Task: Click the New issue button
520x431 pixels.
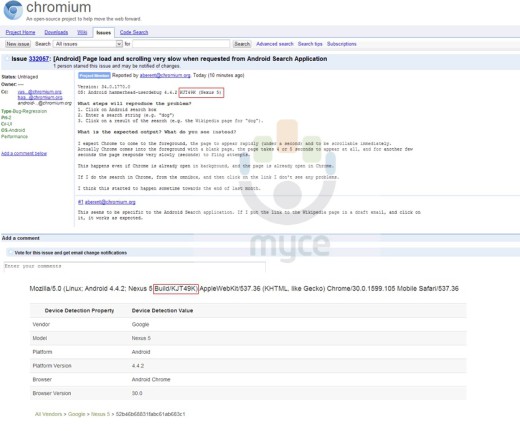Action: click(18, 44)
